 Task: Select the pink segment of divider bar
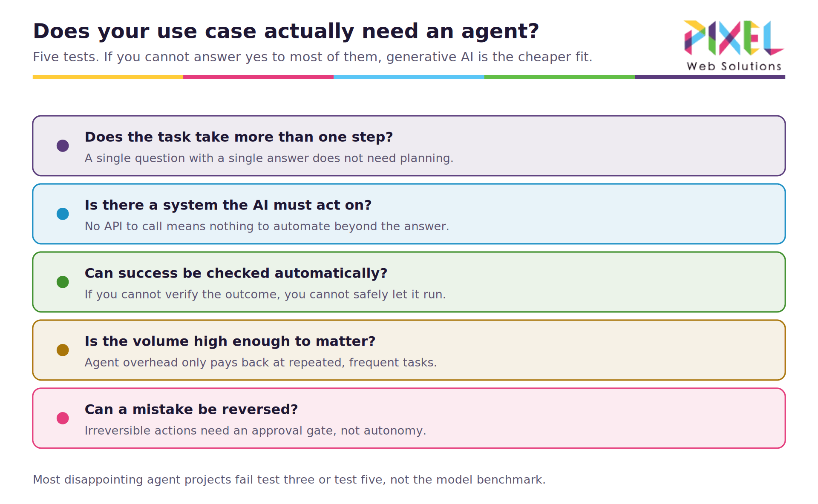258,77
